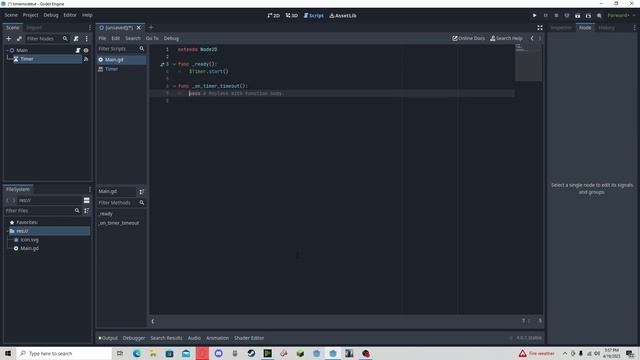Select Main.gd in script list

121,60
